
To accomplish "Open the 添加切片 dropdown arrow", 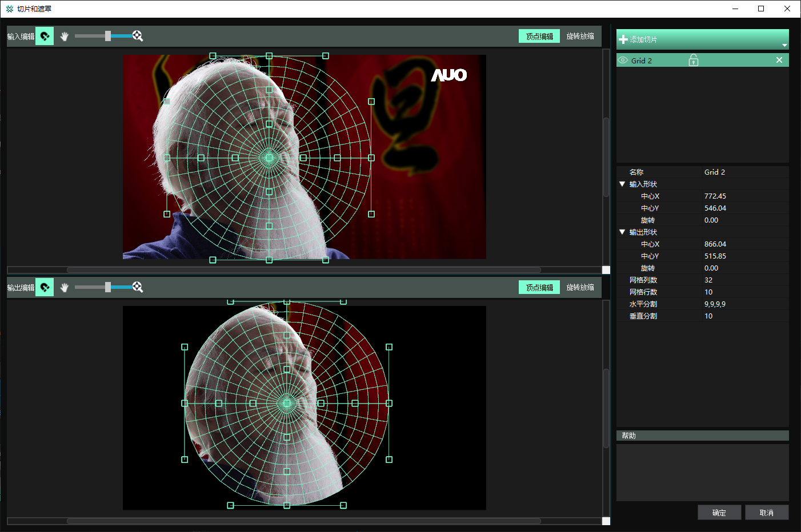I will click(x=784, y=45).
